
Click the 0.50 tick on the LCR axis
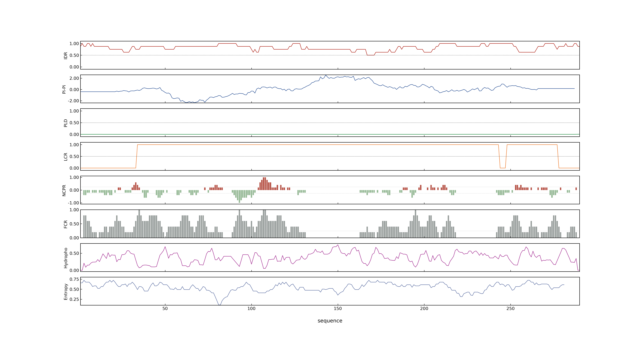[x=74, y=157]
